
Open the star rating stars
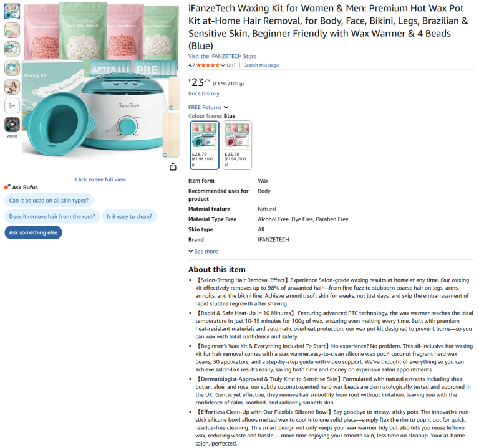point(208,65)
